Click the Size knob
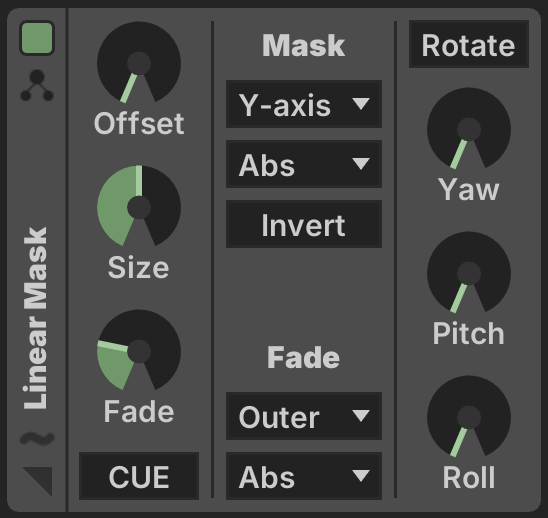Image resolution: width=548 pixels, height=518 pixels. pos(139,207)
